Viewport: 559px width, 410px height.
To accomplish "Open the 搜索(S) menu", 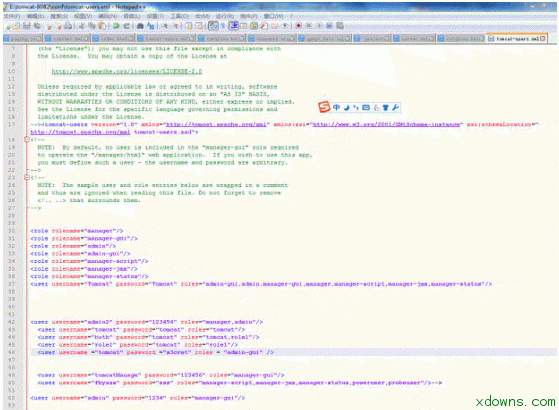I will pyautogui.click(x=59, y=16).
